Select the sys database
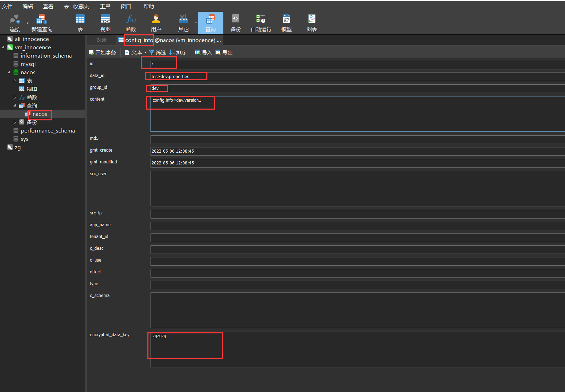The image size is (565, 392). 24,139
